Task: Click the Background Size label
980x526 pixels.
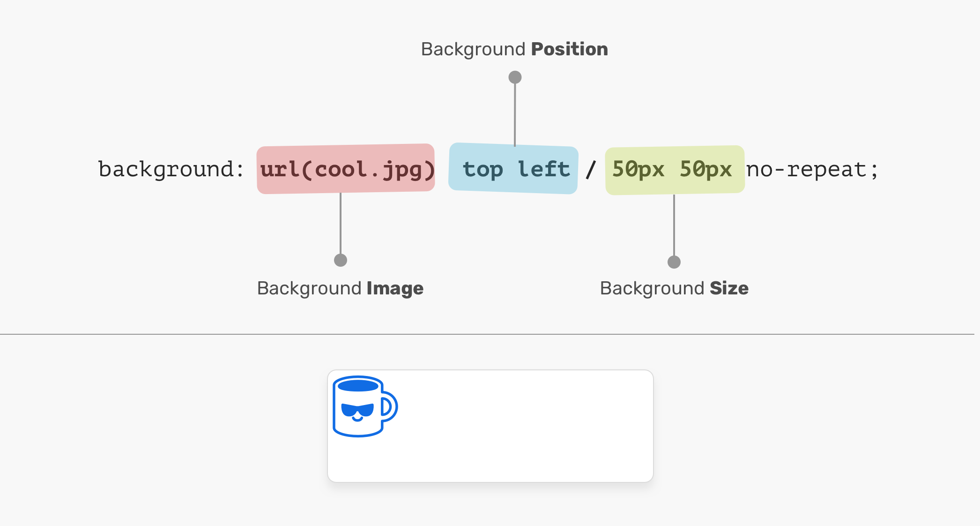Action: 674,288
